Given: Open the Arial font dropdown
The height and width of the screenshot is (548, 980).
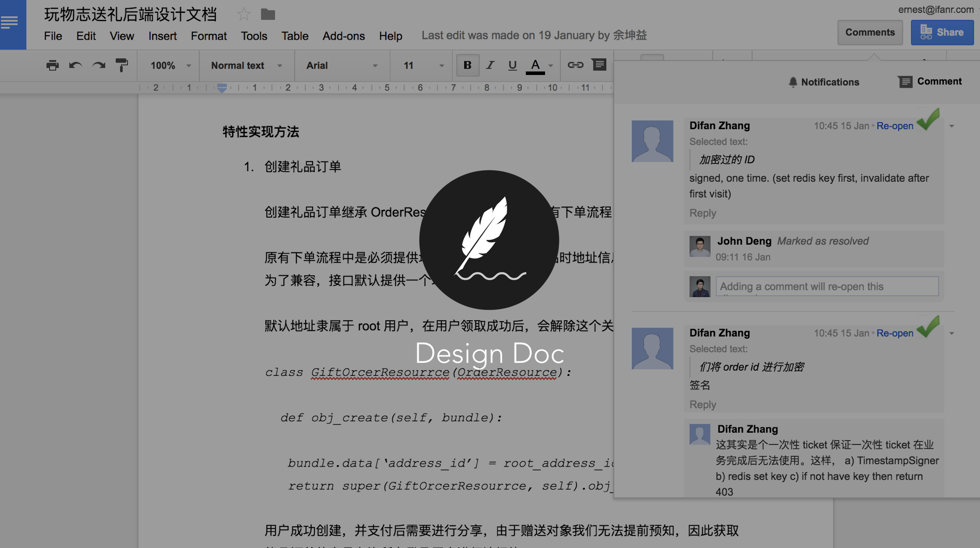Looking at the screenshot, I should click(341, 65).
